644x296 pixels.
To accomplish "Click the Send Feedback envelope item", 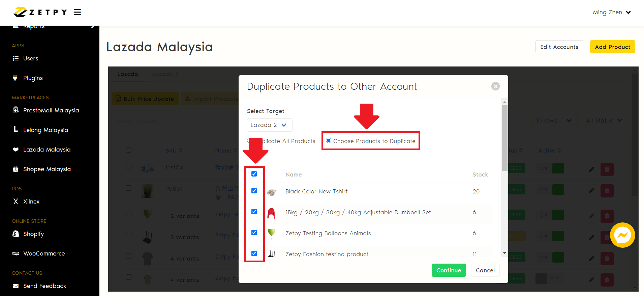I will pos(44,286).
